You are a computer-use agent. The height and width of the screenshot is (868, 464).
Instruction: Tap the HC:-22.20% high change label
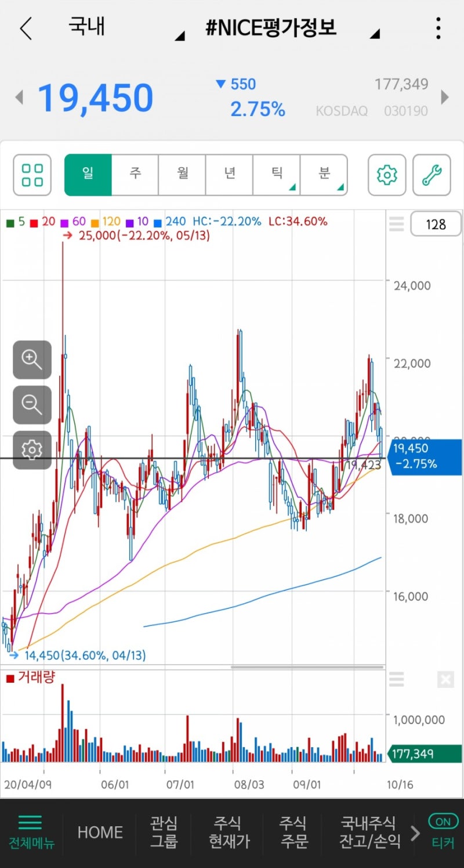coord(227,222)
